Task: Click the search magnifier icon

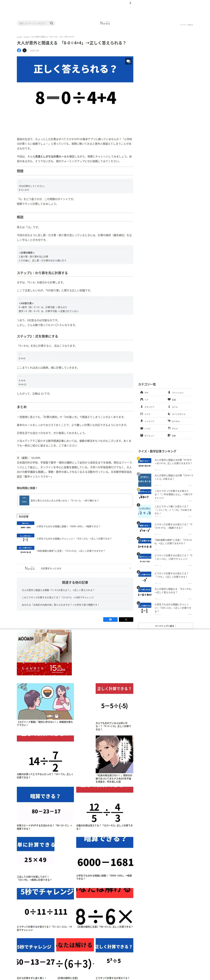Action: (52, 23)
